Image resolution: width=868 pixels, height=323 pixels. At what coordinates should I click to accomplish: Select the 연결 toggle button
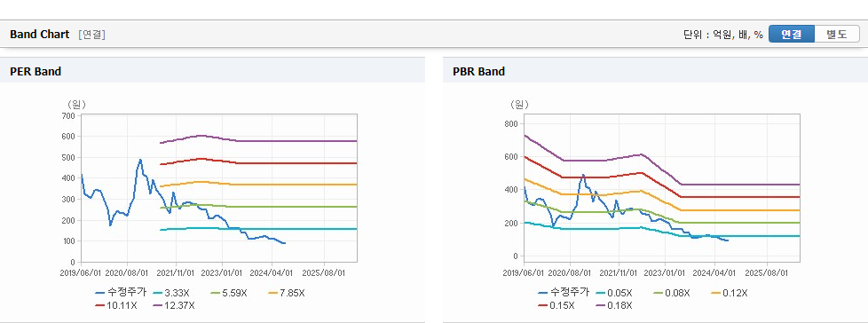tap(792, 35)
